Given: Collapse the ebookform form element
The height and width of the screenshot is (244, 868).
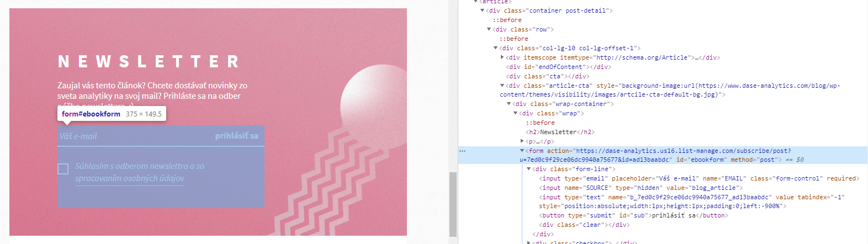Looking at the screenshot, I should click(522, 151).
